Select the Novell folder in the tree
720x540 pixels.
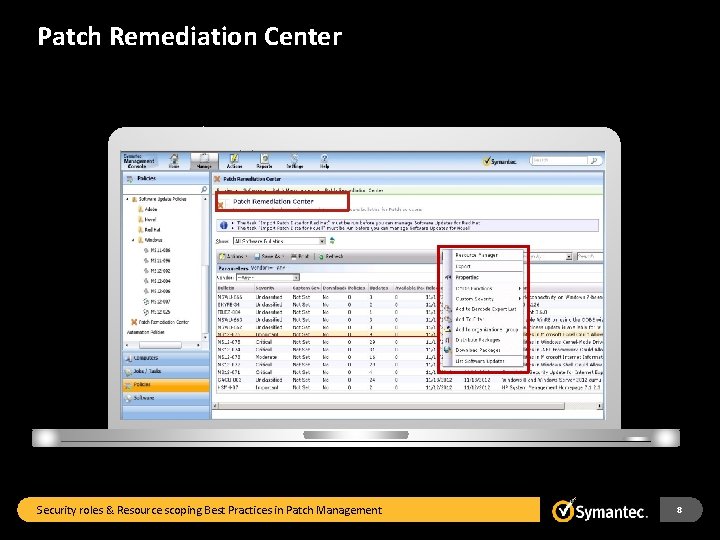pyautogui.click(x=147, y=219)
